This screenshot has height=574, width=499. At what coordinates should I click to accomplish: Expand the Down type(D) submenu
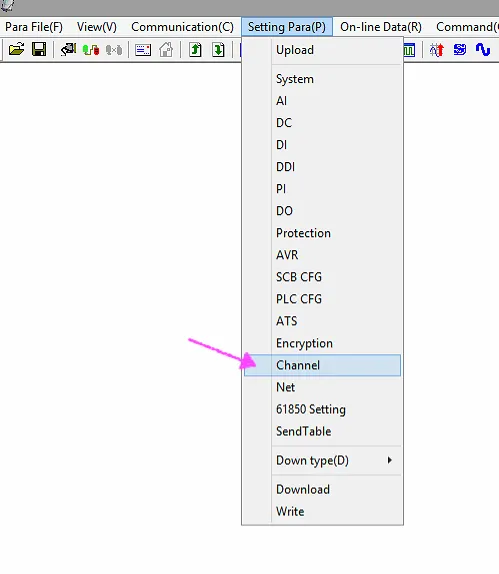click(322, 461)
